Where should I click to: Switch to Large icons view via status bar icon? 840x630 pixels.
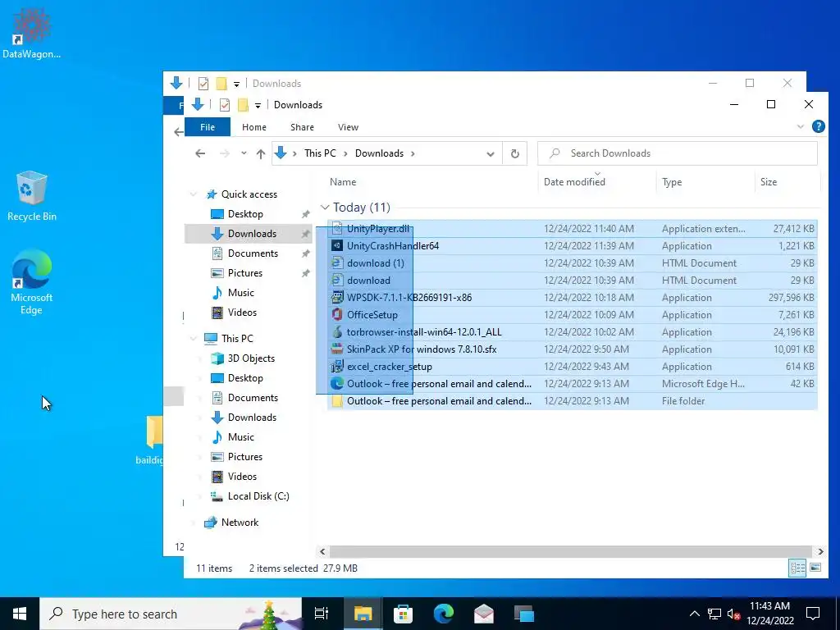pyautogui.click(x=815, y=568)
